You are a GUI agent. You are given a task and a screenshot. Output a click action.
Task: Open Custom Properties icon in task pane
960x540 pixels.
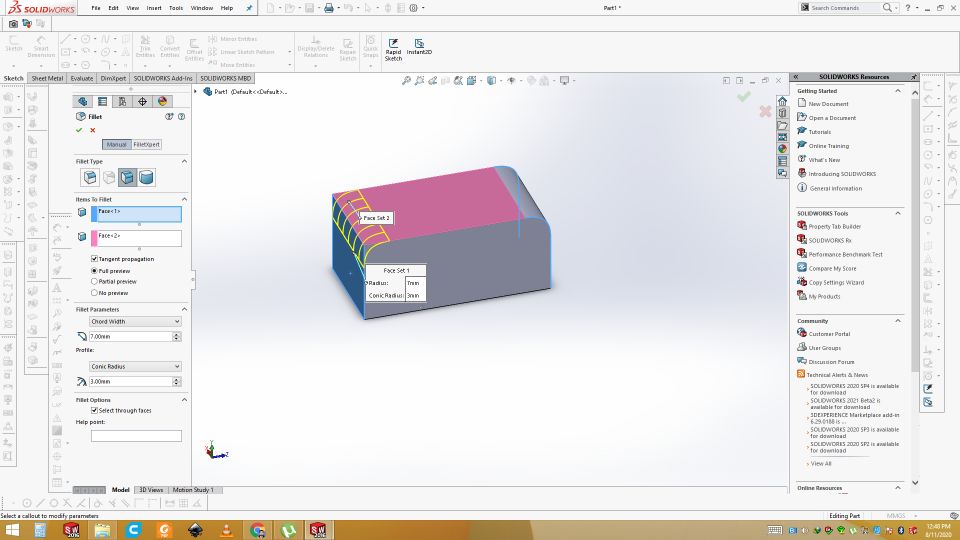click(x=782, y=161)
